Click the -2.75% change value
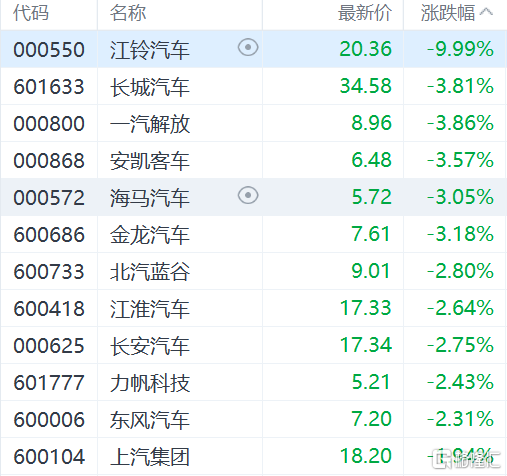Image resolution: width=507 pixels, height=476 pixels. coord(460,345)
